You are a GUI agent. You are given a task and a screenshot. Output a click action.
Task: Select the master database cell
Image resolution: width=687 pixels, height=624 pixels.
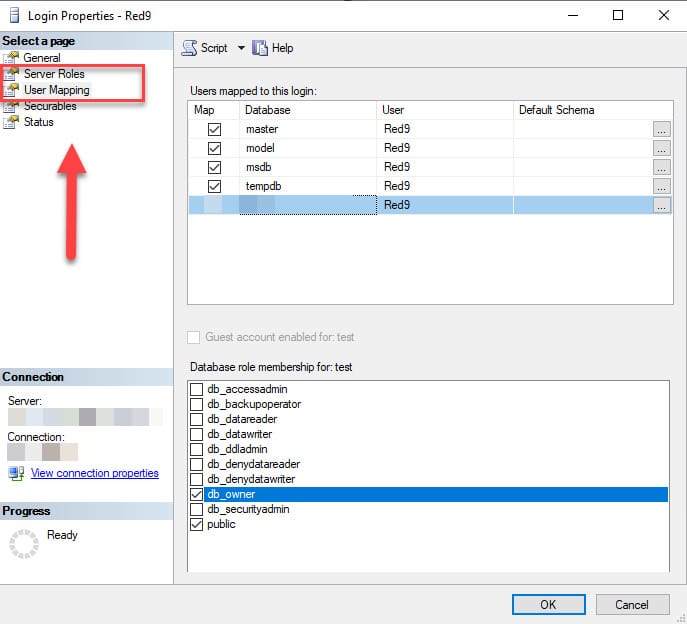[x=308, y=129]
